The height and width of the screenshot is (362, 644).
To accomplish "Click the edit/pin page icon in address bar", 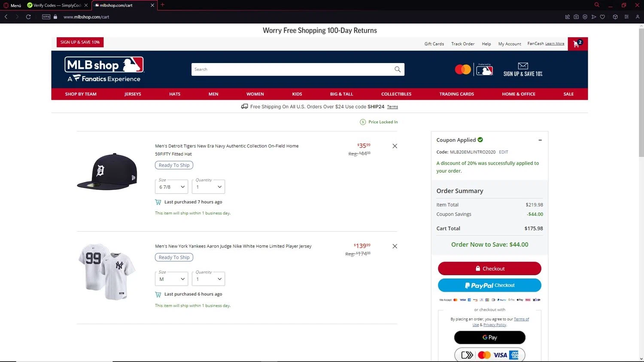I will (x=568, y=17).
